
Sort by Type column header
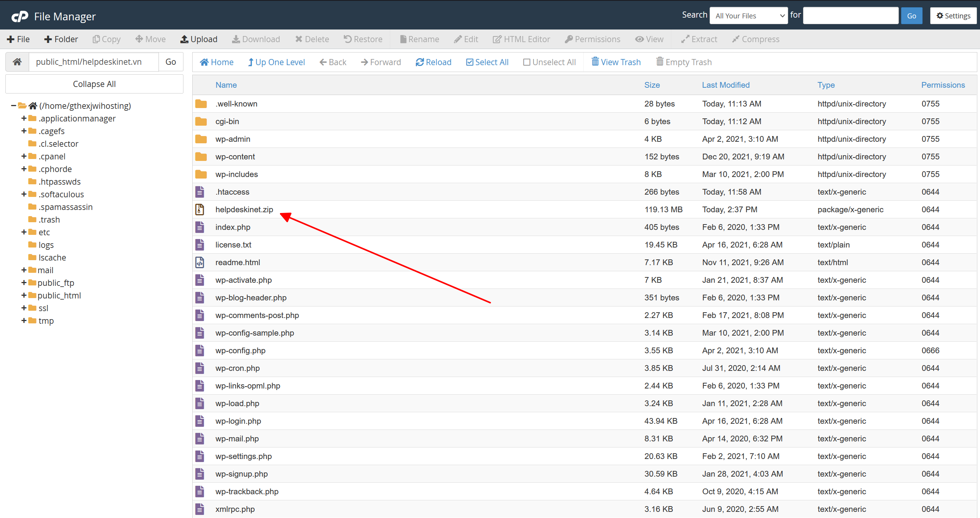click(826, 85)
